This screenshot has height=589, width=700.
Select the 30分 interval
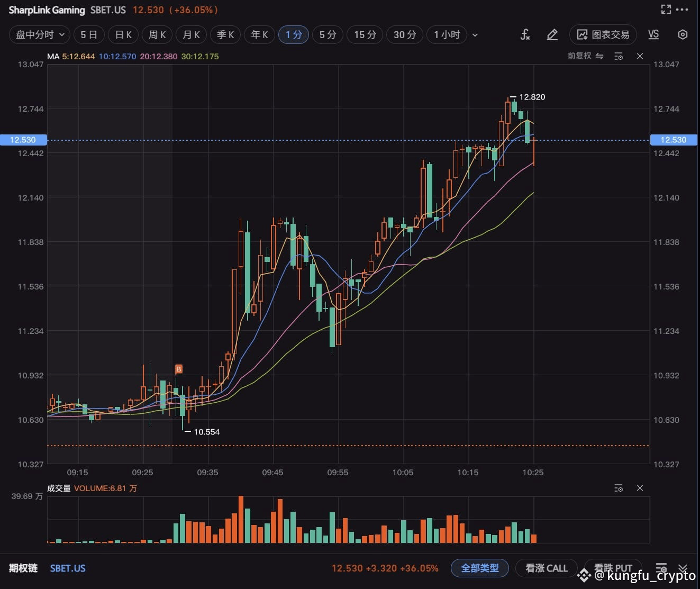pos(405,35)
